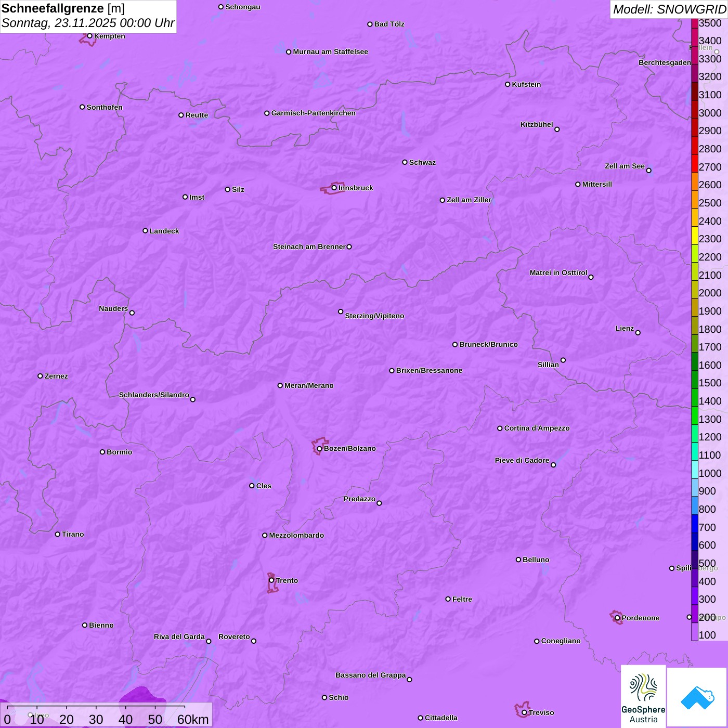Select the Innsbruck city marker

(334, 188)
